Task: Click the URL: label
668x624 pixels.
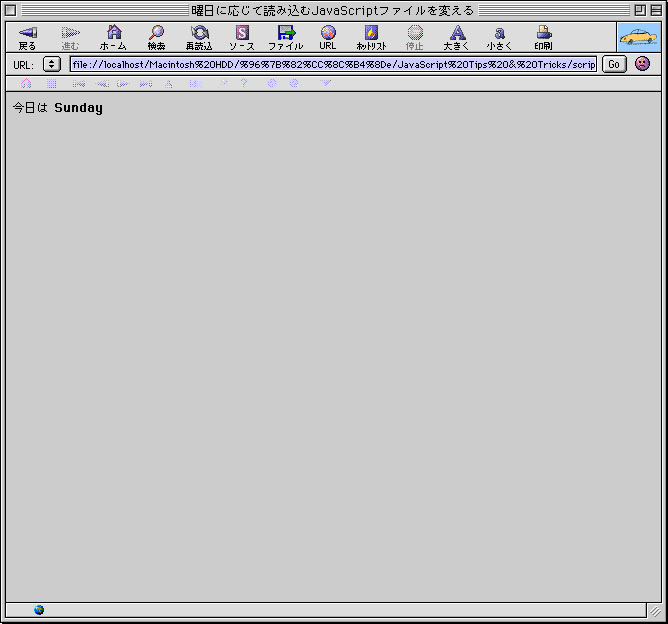Action: [x=23, y=65]
